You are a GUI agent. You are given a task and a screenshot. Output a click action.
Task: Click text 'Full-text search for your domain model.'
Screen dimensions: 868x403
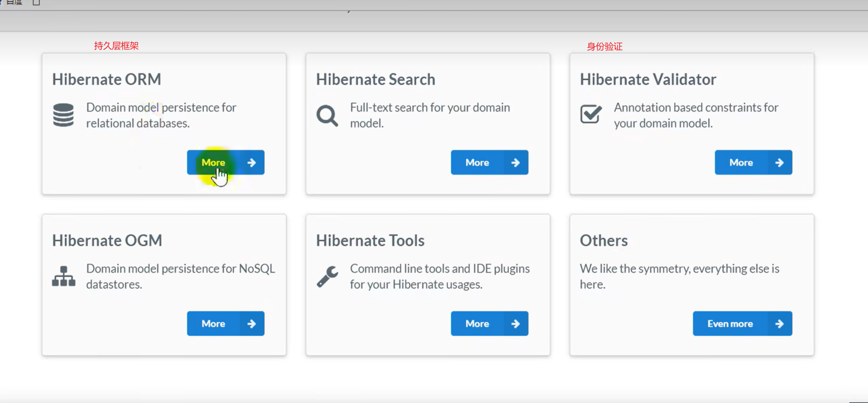click(430, 115)
